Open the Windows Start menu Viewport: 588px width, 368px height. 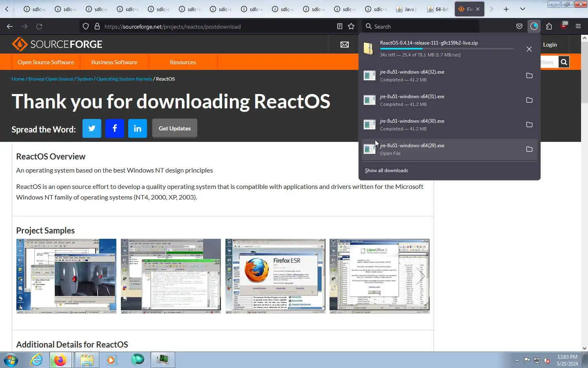pyautogui.click(x=11, y=360)
